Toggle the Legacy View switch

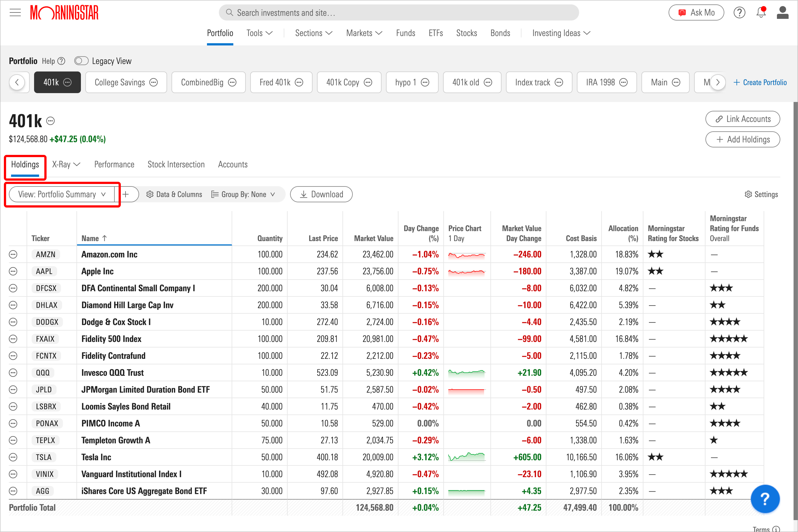tap(81, 61)
